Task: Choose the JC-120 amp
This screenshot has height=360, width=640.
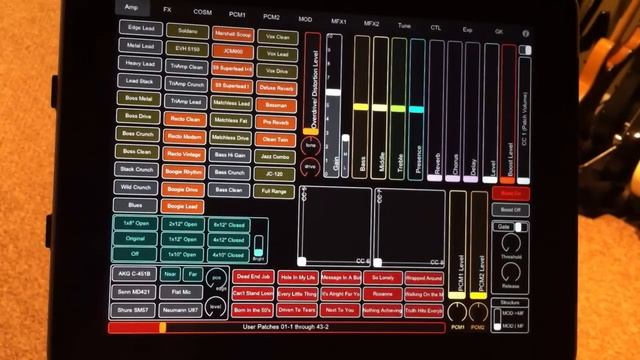Action: click(x=274, y=173)
